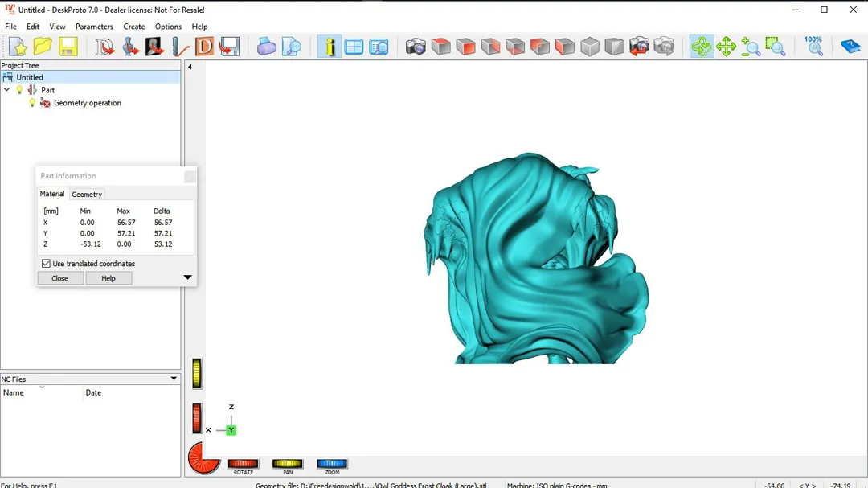Click the Load geometry icon (blue vase)

tap(131, 47)
